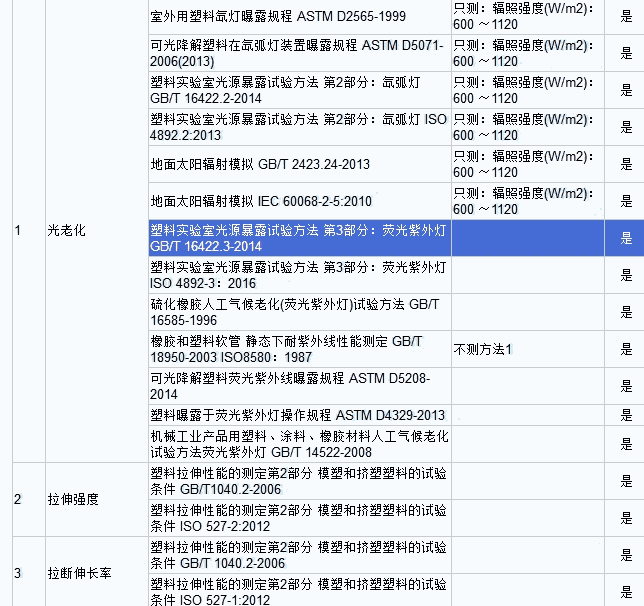Select the 拉断伸长率 category cell
Screen dimensions: 644x606
tap(77, 573)
